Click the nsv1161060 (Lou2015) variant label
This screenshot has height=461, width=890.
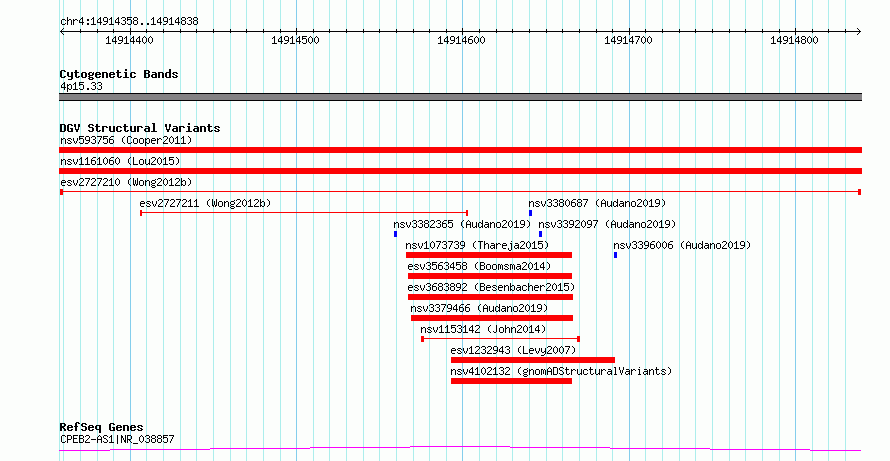pos(120,161)
